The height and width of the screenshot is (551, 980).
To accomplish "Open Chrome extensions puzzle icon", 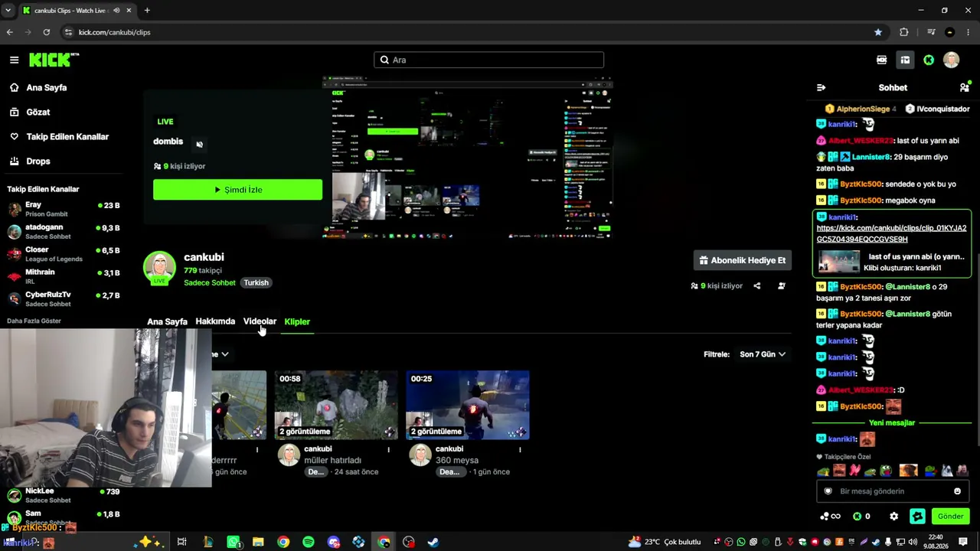I will pos(904,32).
